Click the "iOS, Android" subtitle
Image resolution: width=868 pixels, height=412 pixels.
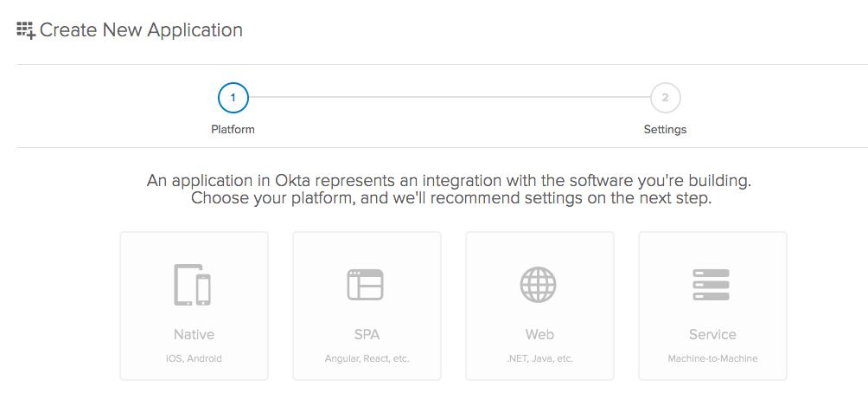pyautogui.click(x=194, y=358)
